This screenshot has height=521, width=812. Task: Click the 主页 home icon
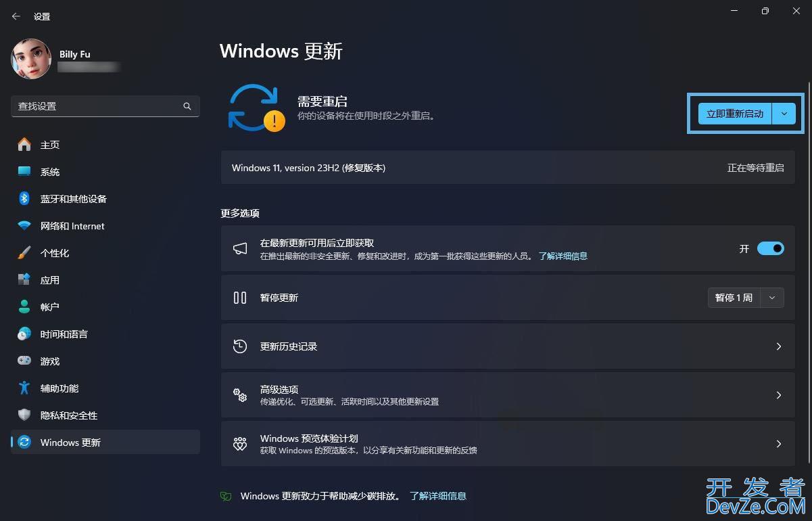[24, 144]
